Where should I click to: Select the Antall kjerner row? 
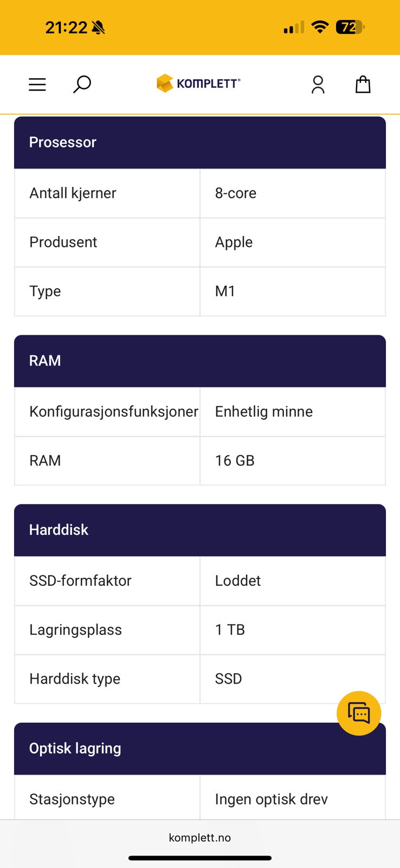click(107, 193)
